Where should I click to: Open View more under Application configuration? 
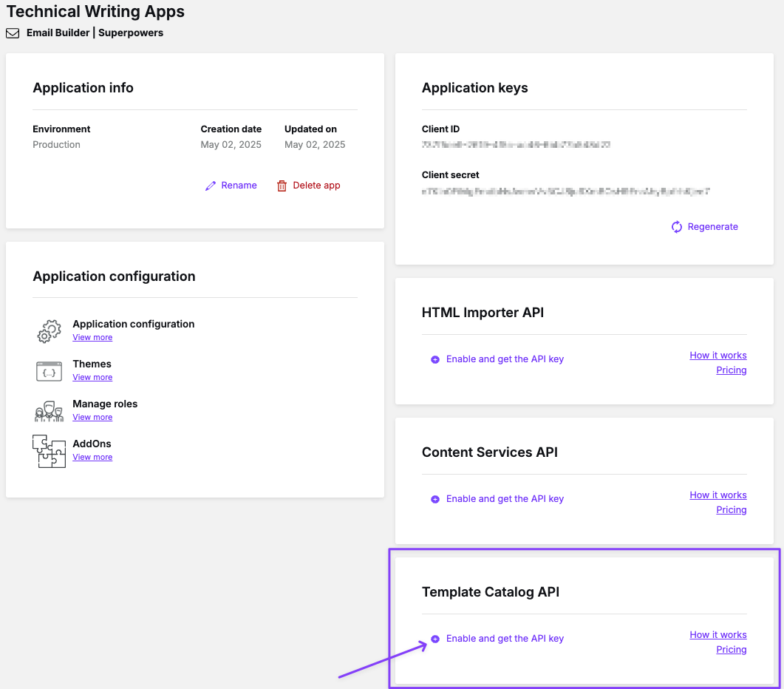[92, 338]
